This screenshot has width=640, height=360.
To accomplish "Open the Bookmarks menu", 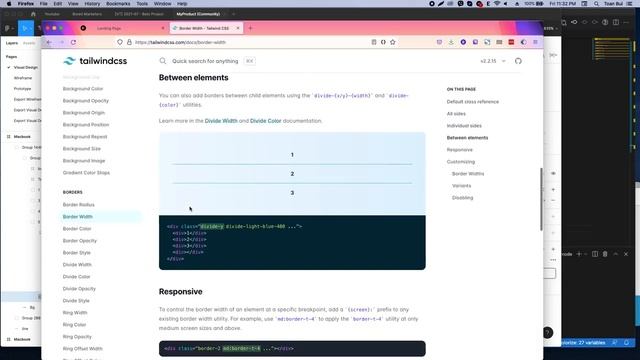I will (118, 4).
